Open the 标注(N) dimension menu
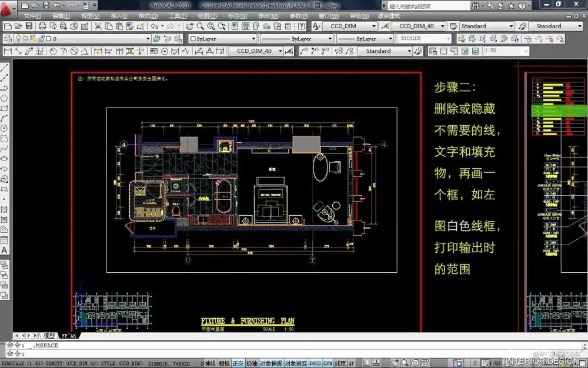 pyautogui.click(x=238, y=16)
